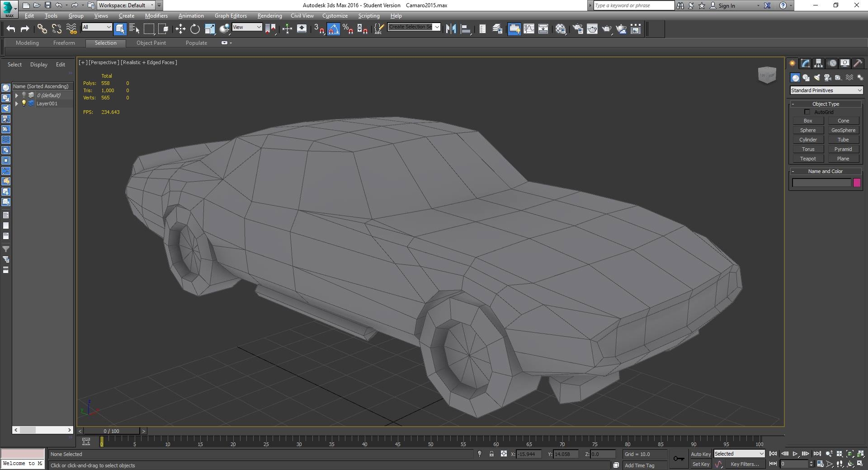
Task: Switch to the Object Paint ribbon tab
Action: tap(151, 43)
